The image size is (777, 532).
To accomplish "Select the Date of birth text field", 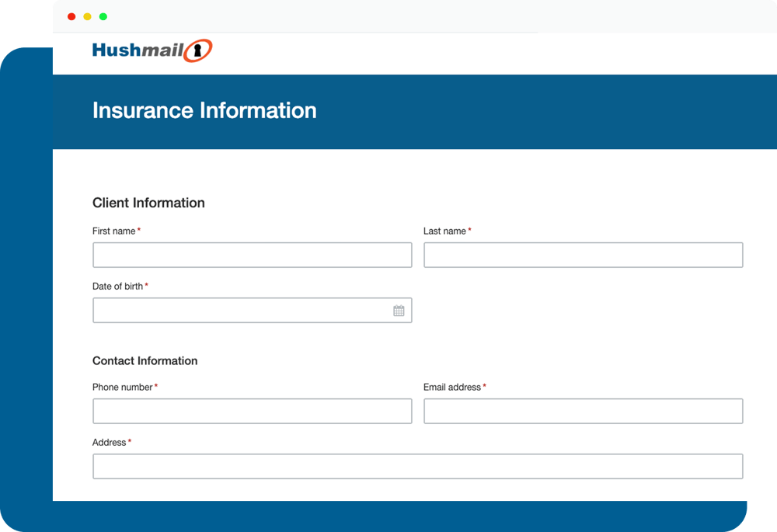I will tap(233, 310).
